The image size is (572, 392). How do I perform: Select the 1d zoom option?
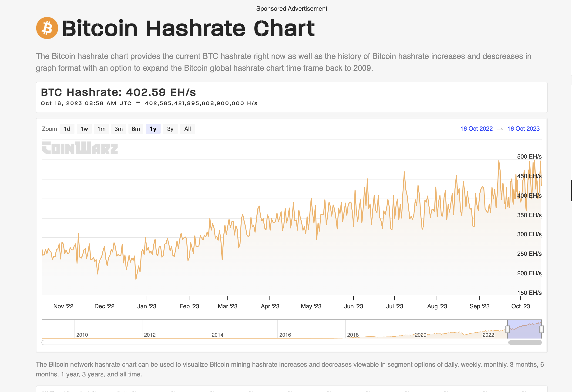pos(67,129)
